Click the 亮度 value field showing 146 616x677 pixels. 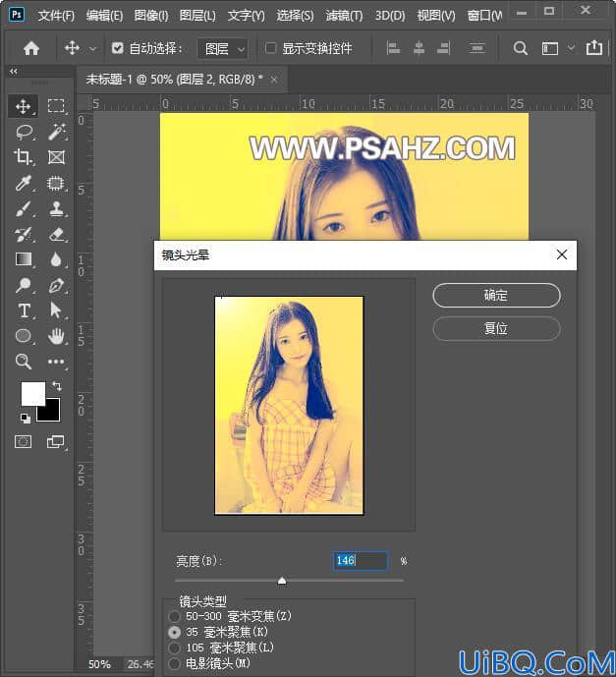tap(360, 561)
